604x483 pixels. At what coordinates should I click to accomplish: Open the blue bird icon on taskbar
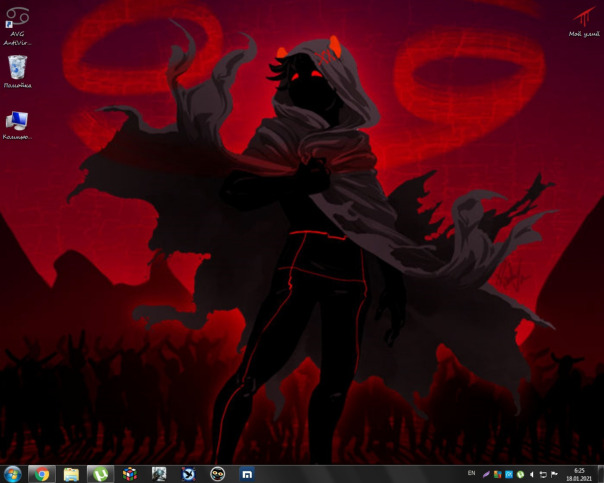pos(188,474)
